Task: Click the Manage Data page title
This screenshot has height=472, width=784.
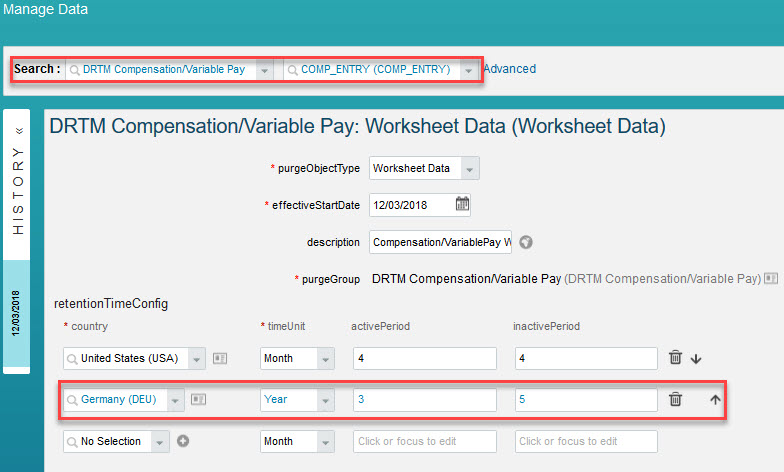Action: [x=45, y=9]
